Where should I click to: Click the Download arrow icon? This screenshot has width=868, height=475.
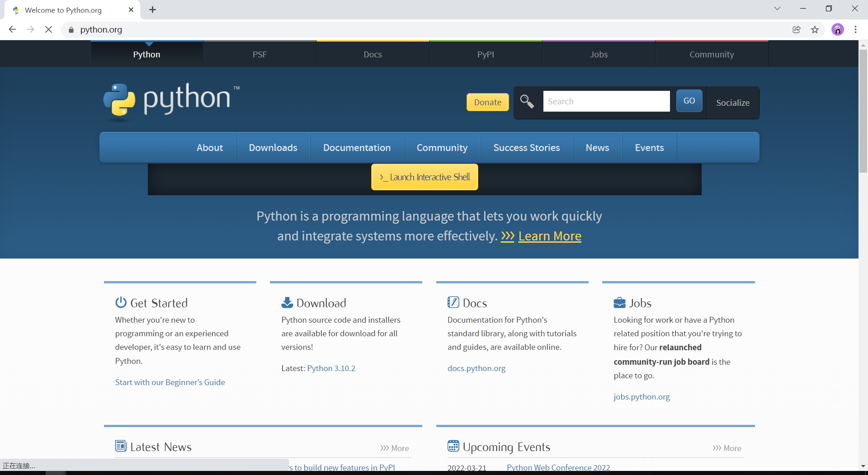click(287, 302)
